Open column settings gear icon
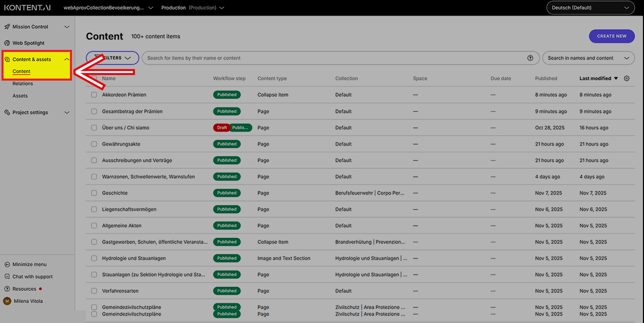The image size is (644, 323). 626,79
